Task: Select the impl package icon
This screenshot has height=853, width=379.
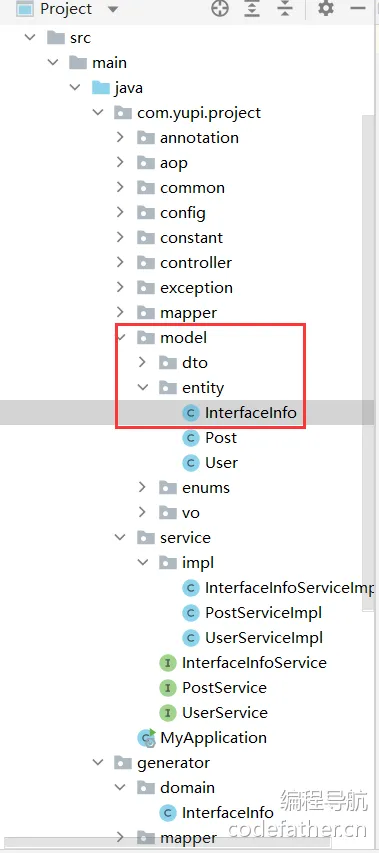Action: [168, 563]
